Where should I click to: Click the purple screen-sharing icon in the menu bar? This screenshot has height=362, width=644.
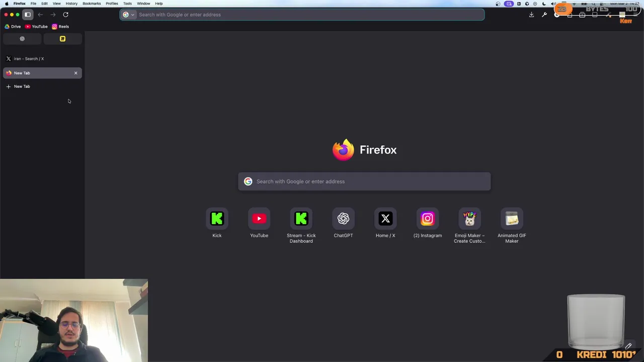[x=509, y=4]
